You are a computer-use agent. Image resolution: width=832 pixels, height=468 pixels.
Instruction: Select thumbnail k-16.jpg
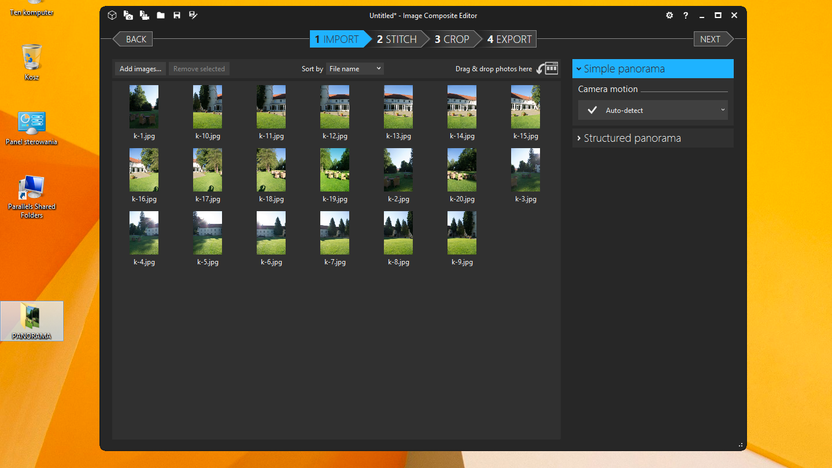[144, 170]
